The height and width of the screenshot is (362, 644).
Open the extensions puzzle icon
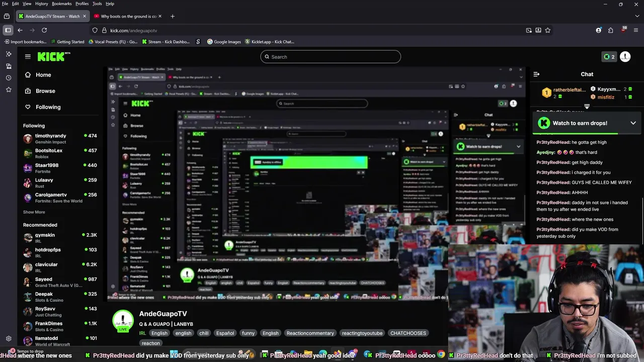click(611, 30)
